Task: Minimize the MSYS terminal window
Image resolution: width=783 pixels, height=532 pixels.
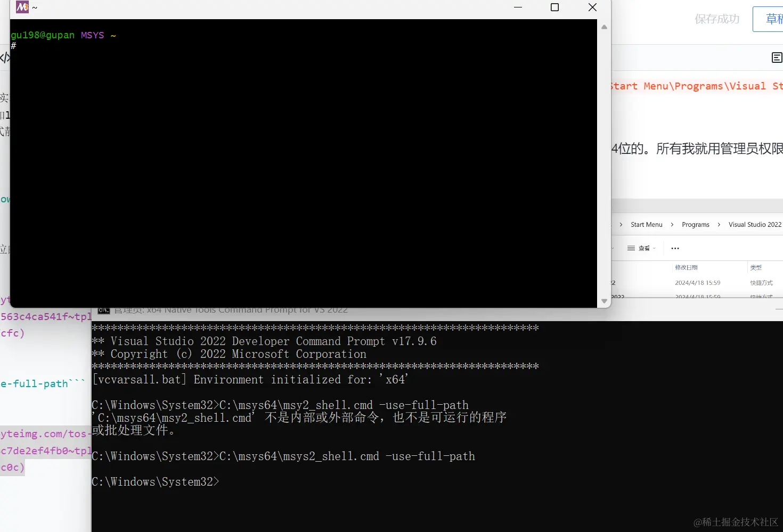Action: click(518, 7)
